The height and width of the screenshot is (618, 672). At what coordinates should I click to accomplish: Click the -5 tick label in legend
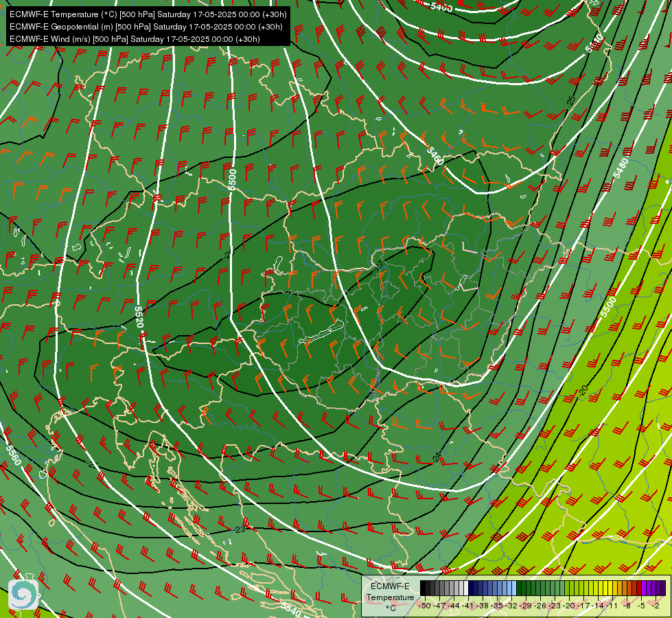(x=642, y=606)
